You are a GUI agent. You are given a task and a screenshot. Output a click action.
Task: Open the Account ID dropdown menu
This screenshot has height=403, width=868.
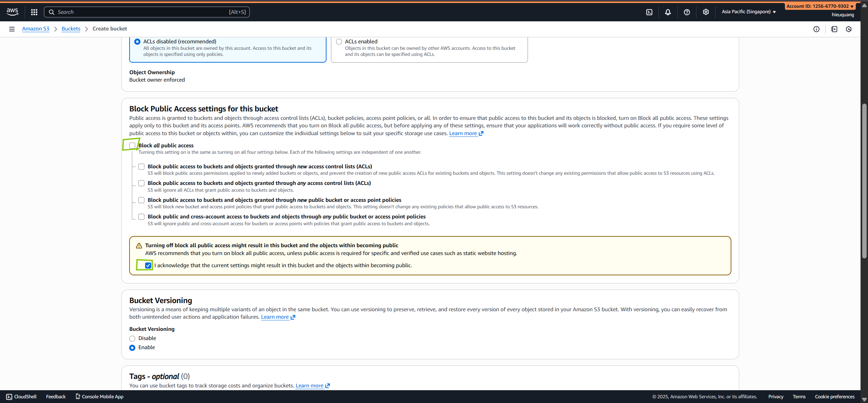[x=820, y=6]
